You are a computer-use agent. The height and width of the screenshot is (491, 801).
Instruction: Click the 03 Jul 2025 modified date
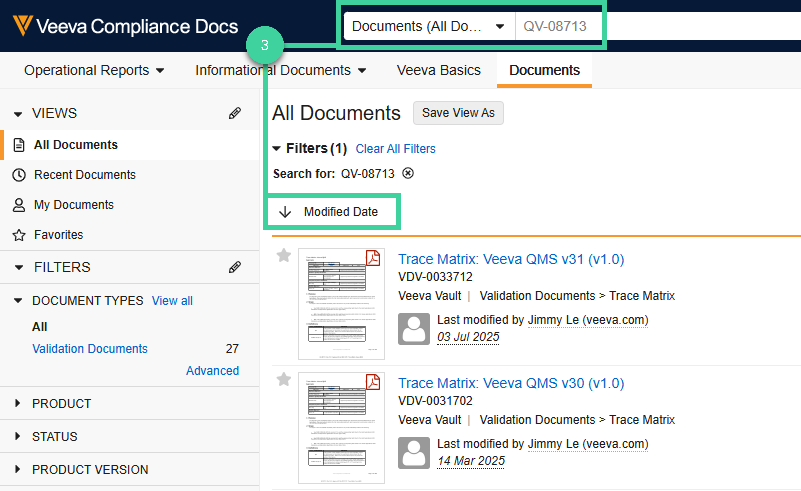coord(468,337)
